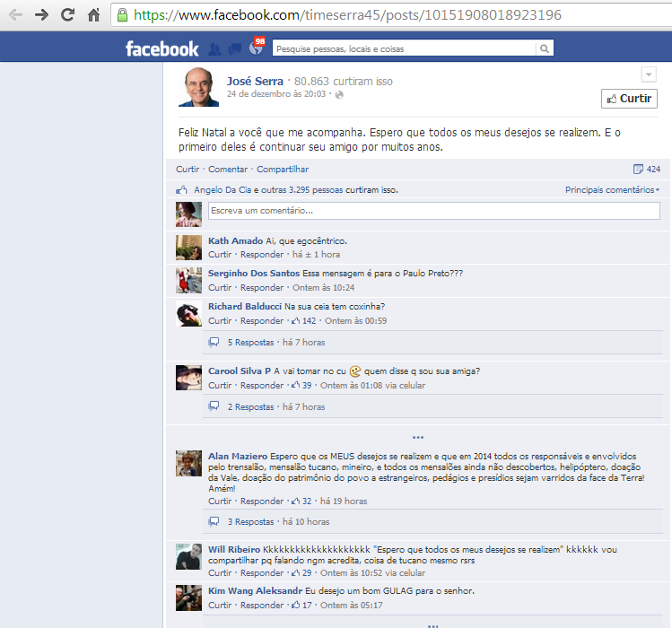Open Principais comentários sort dropdown

[x=612, y=190]
